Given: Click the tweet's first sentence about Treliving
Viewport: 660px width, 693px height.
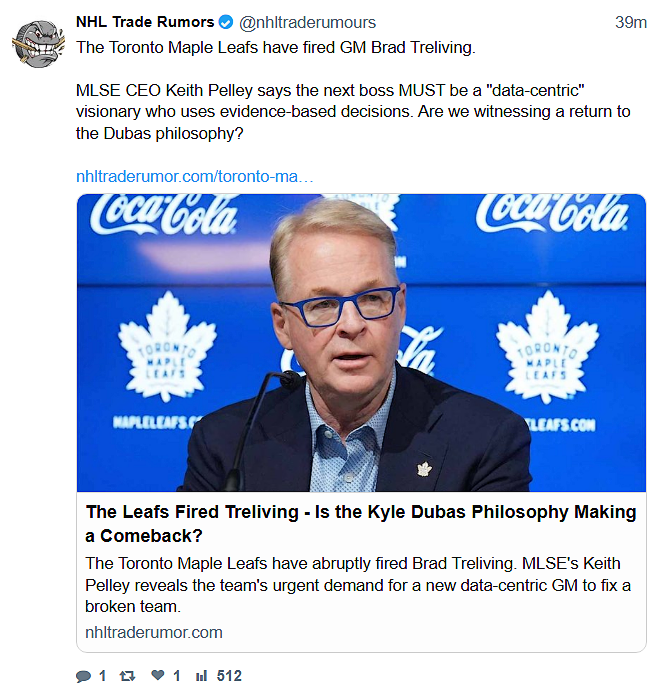Looking at the screenshot, I should point(277,48).
